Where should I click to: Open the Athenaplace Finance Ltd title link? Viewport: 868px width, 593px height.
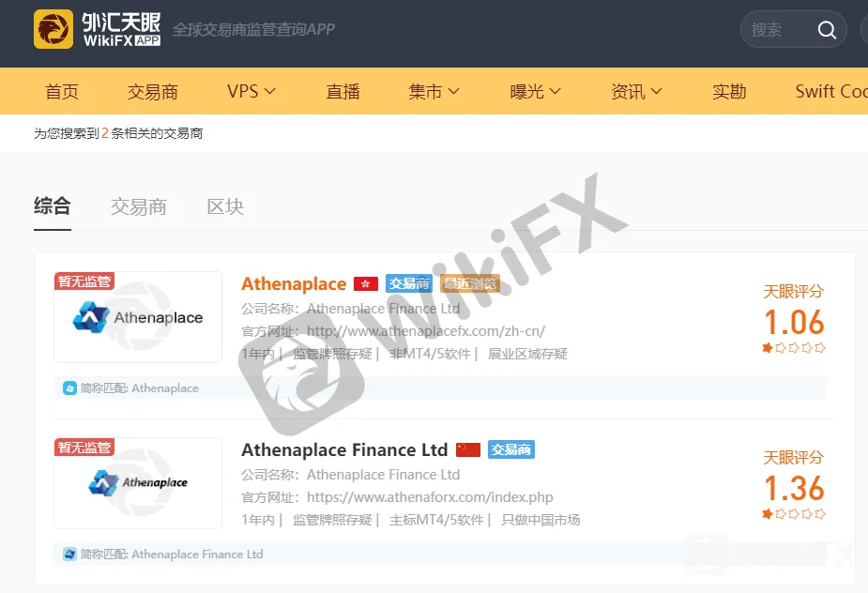click(344, 449)
